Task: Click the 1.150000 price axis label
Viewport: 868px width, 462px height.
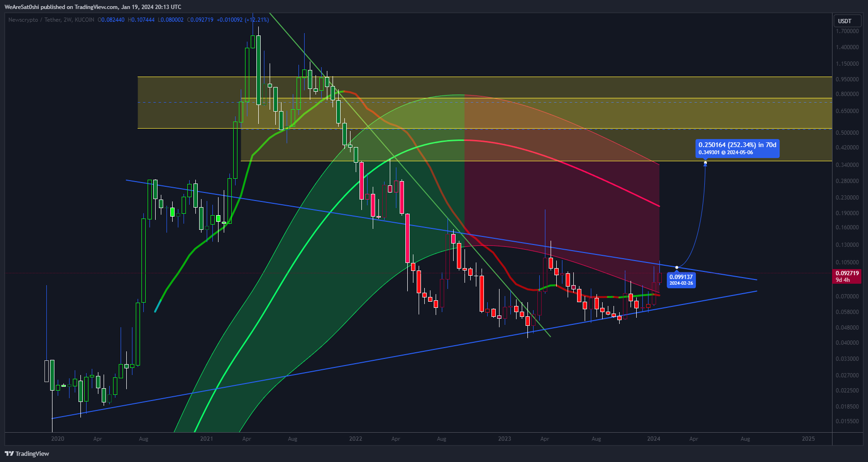Action: [847, 64]
